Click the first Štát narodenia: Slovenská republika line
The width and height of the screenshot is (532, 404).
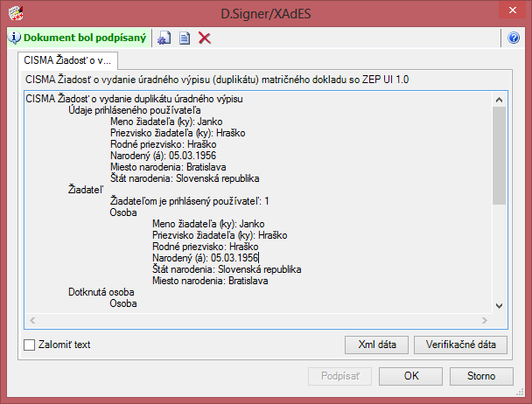(x=185, y=178)
